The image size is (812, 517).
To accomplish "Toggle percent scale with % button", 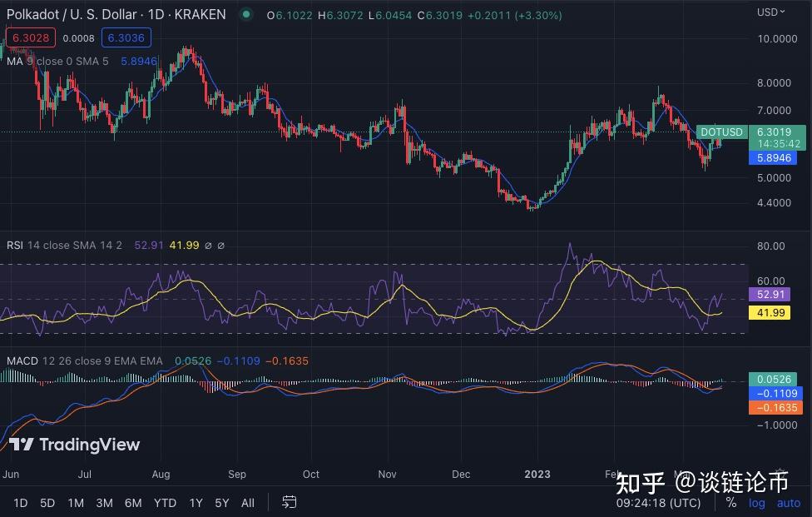I will [x=731, y=503].
